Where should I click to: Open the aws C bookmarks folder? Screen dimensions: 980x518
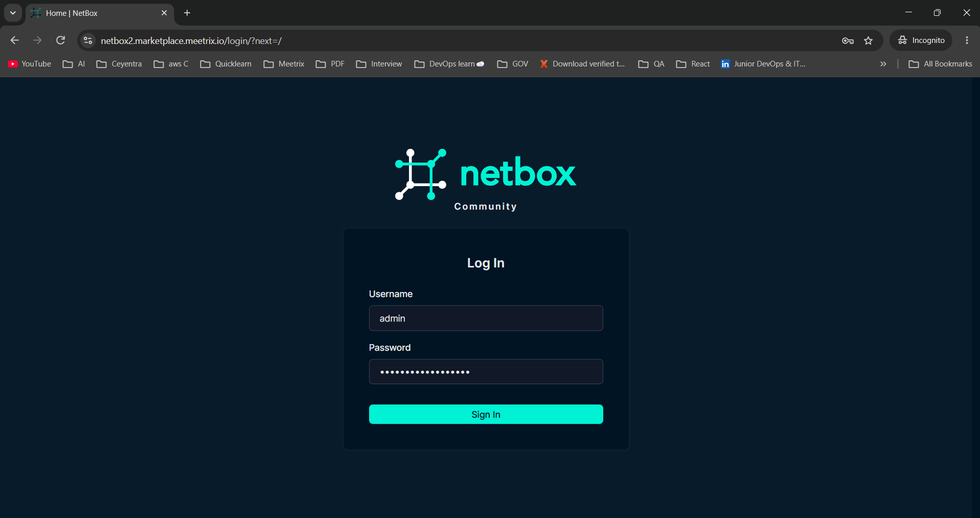click(171, 64)
